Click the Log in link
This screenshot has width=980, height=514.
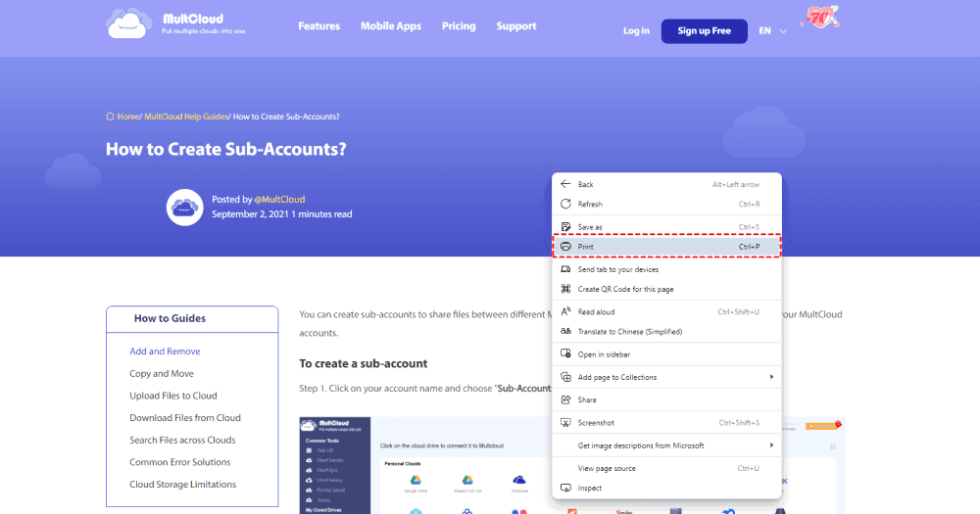point(636,30)
